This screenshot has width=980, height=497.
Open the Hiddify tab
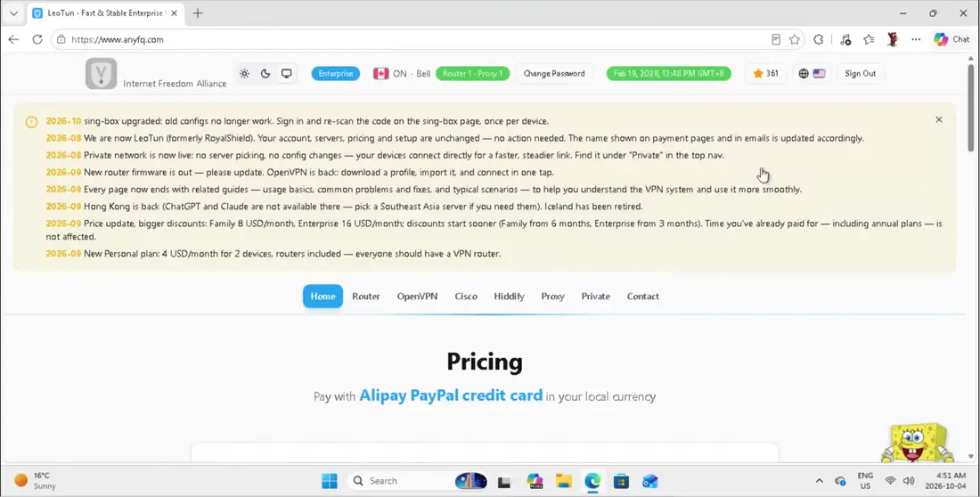[509, 297]
